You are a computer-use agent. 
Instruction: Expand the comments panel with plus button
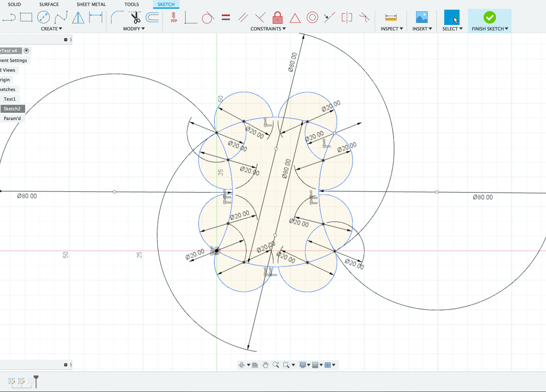66,365
